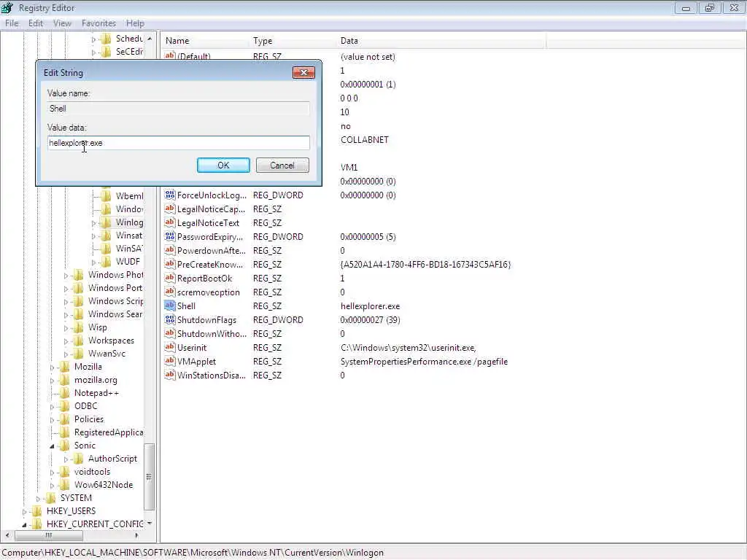Open the View menu
The width and height of the screenshot is (747, 560).
click(62, 23)
